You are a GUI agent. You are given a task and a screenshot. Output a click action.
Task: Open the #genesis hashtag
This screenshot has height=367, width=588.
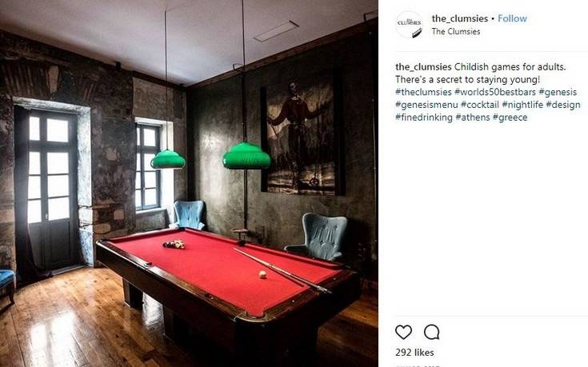click(558, 92)
